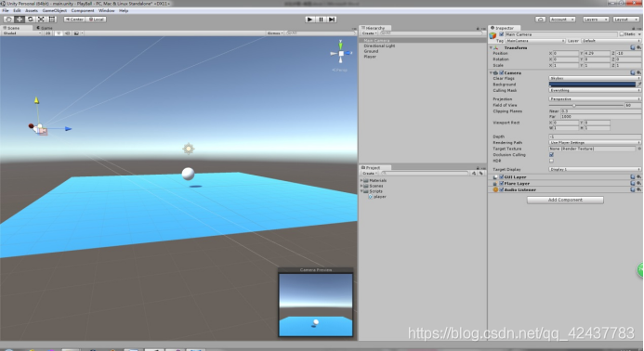Image resolution: width=644 pixels, height=351 pixels.
Task: Click the Pause button
Action: 322,19
